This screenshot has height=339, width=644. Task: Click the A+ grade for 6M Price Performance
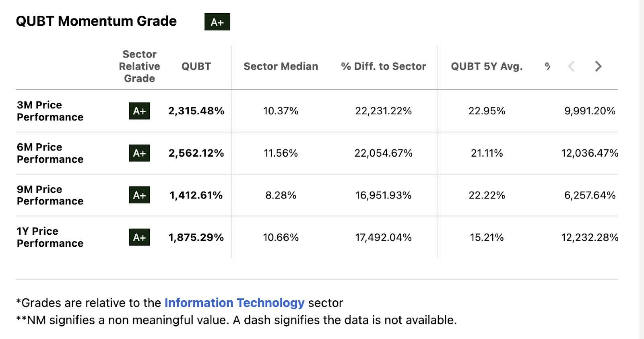tap(139, 153)
